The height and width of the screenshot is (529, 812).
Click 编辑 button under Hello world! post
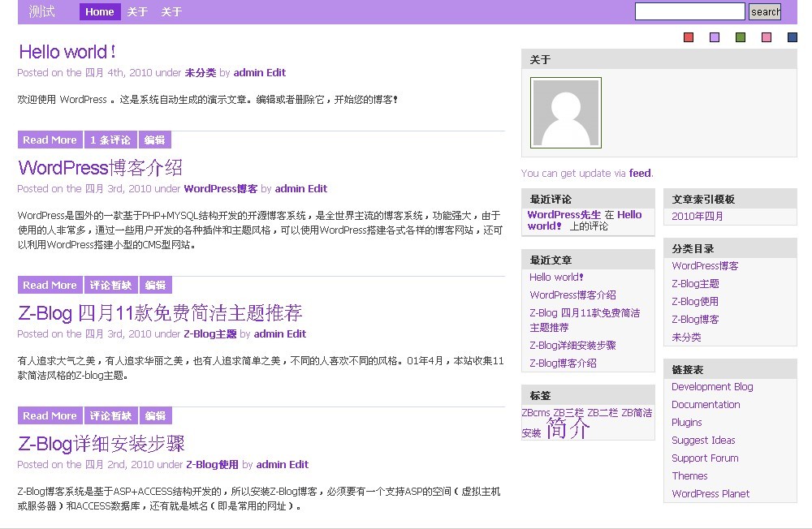click(155, 140)
